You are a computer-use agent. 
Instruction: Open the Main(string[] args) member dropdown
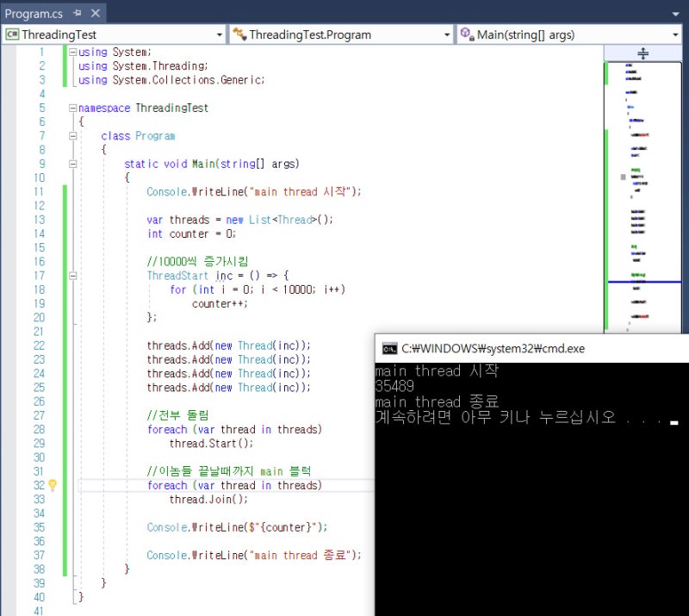click(674, 34)
